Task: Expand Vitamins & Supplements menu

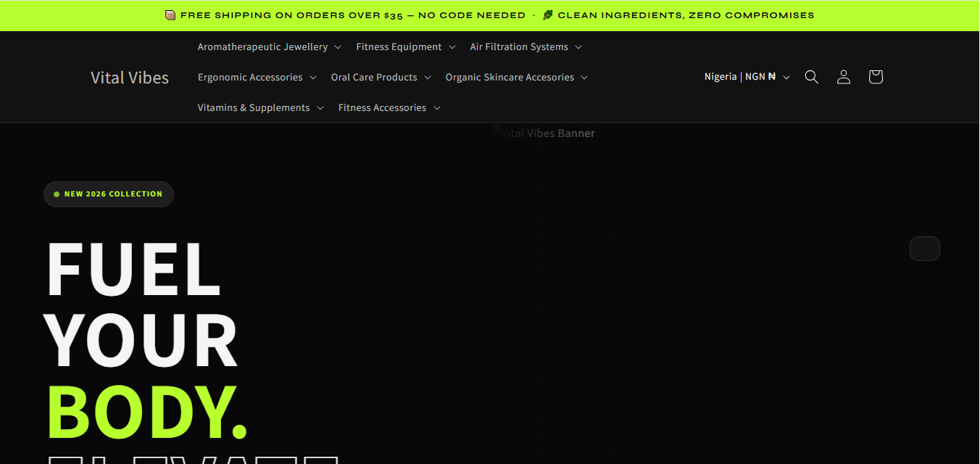Action: 260,107
